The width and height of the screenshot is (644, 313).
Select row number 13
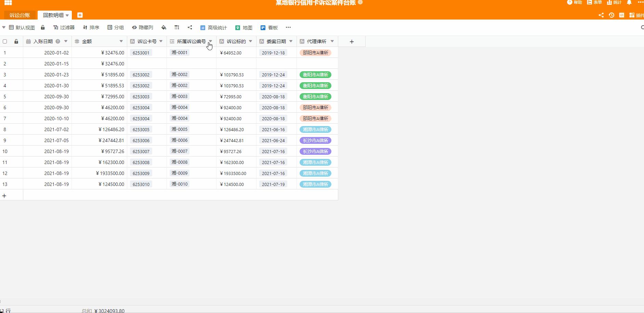pos(5,184)
